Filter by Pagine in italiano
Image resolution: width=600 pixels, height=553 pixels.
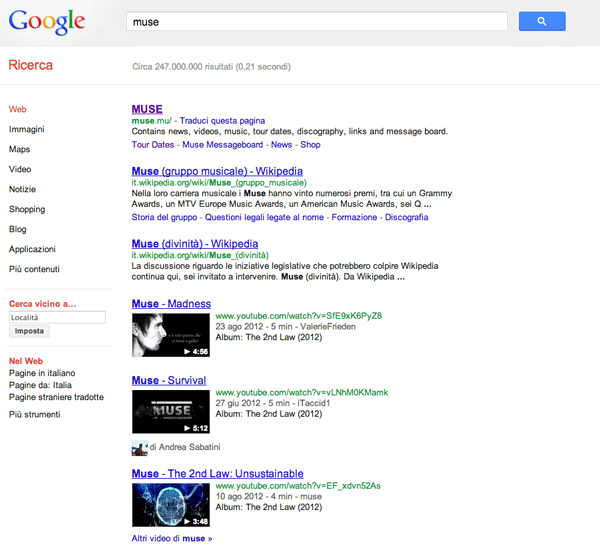coord(42,373)
